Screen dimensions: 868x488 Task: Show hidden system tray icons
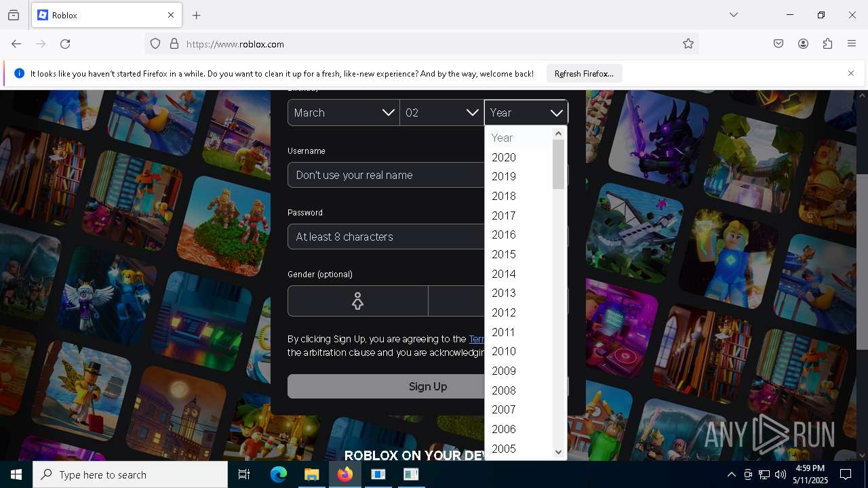pyautogui.click(x=731, y=474)
